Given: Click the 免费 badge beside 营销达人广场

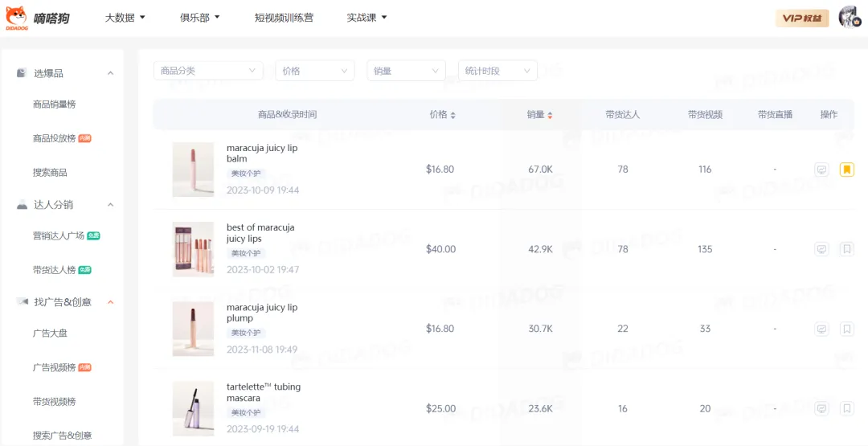Looking at the screenshot, I should tap(93, 235).
